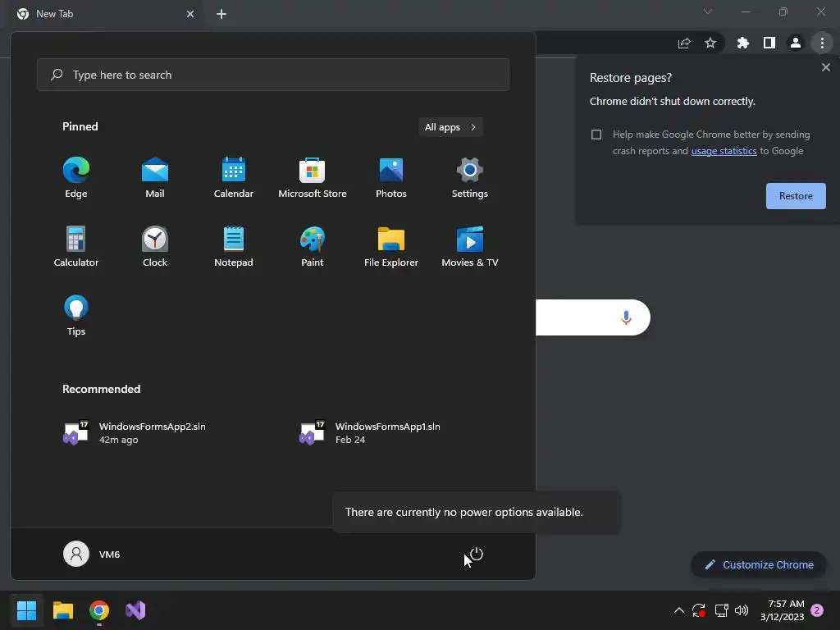Bookmark this tab with the star
Image resolution: width=840 pixels, height=630 pixels.
click(x=710, y=43)
